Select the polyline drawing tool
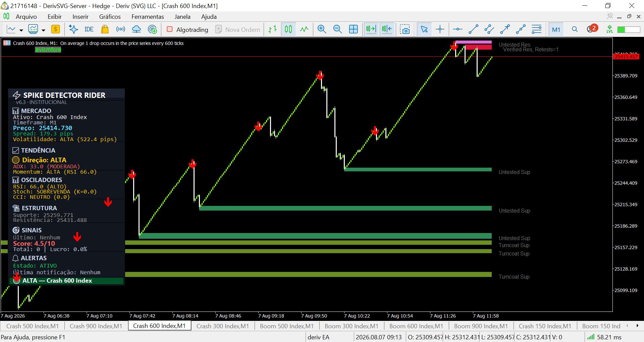 pyautogui.click(x=521, y=30)
